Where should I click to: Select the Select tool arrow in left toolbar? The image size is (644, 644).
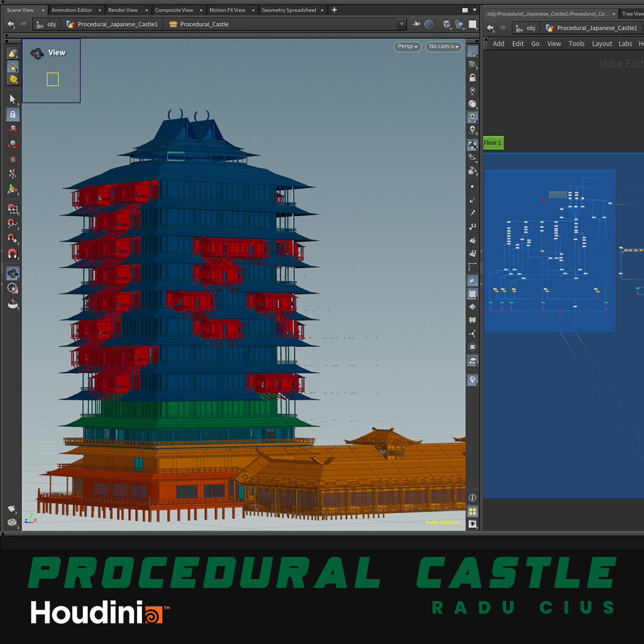13,99
